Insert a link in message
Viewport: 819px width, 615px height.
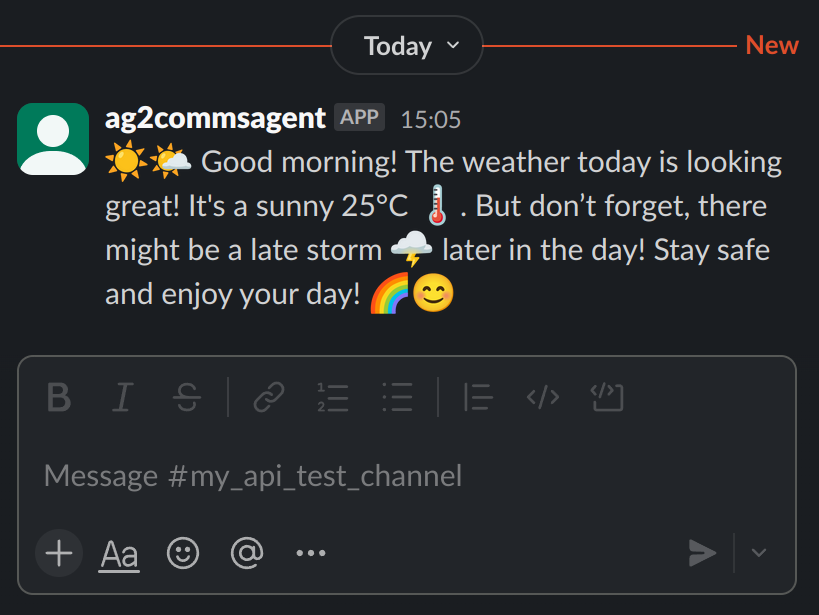[268, 398]
